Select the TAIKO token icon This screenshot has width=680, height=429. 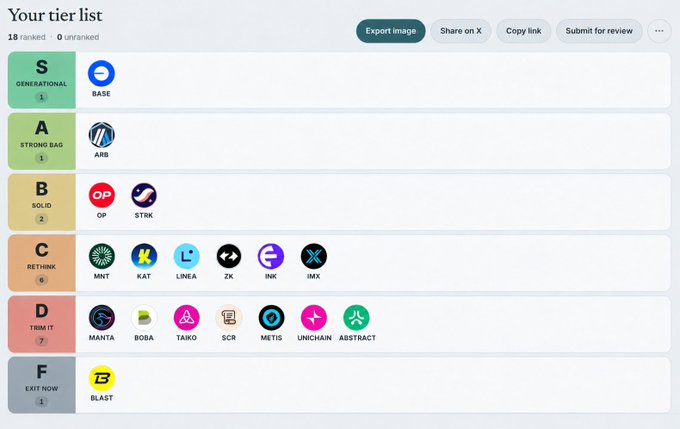[x=186, y=318]
